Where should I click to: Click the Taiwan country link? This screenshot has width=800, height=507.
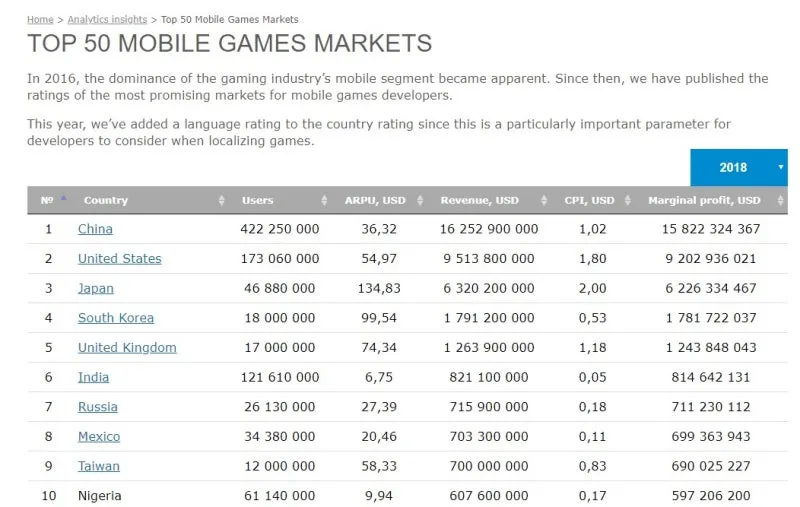98,466
